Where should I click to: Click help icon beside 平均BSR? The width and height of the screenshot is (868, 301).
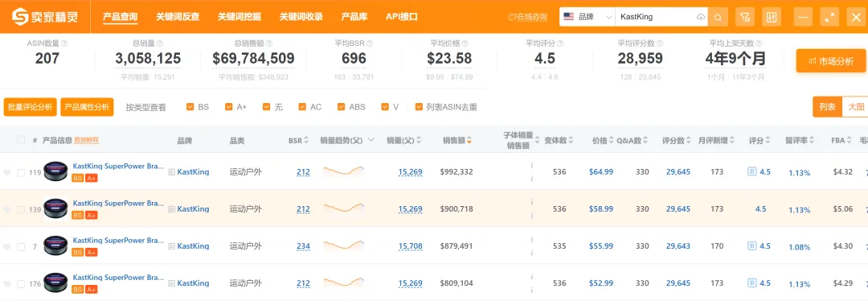(x=369, y=43)
